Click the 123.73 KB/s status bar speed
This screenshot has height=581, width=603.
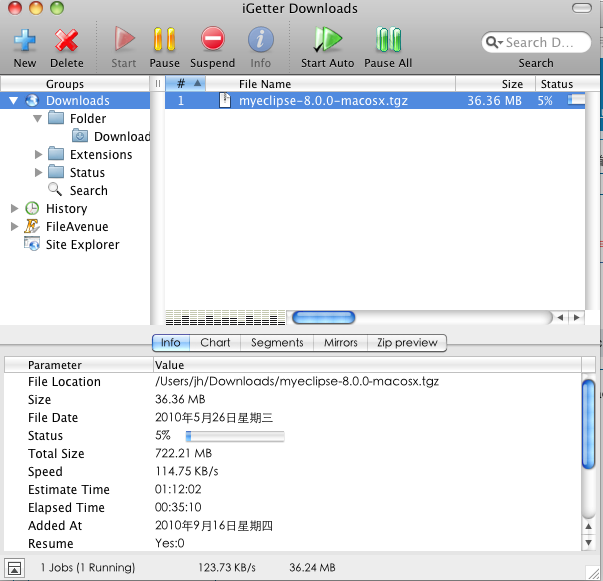click(x=227, y=568)
